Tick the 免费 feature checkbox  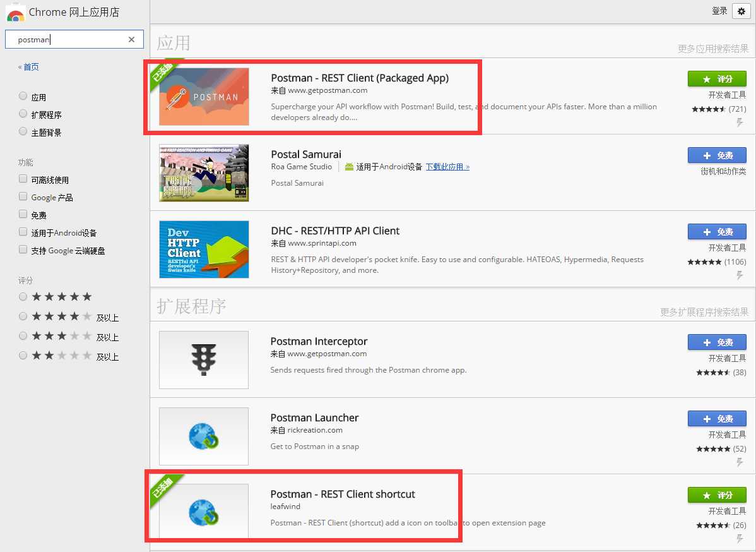[x=23, y=214]
